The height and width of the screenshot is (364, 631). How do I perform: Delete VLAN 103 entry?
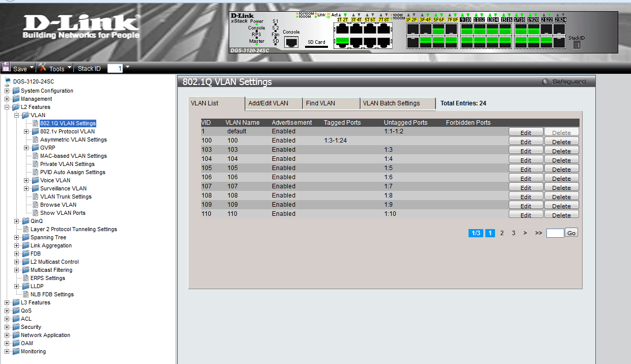(x=561, y=151)
